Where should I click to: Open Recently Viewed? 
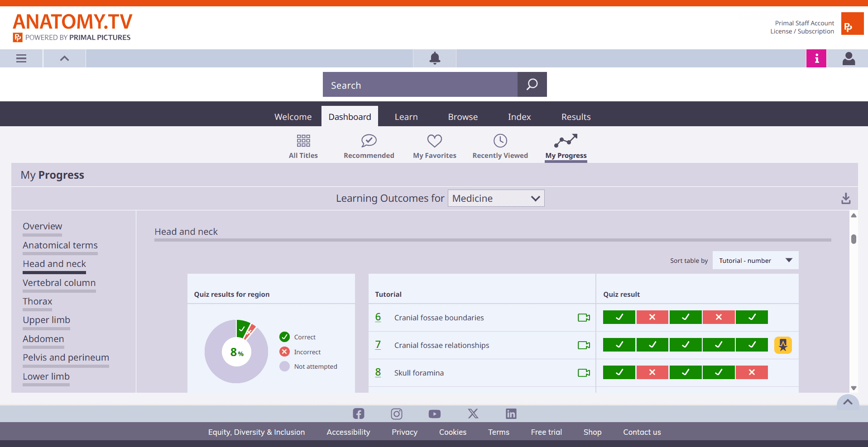(500, 146)
